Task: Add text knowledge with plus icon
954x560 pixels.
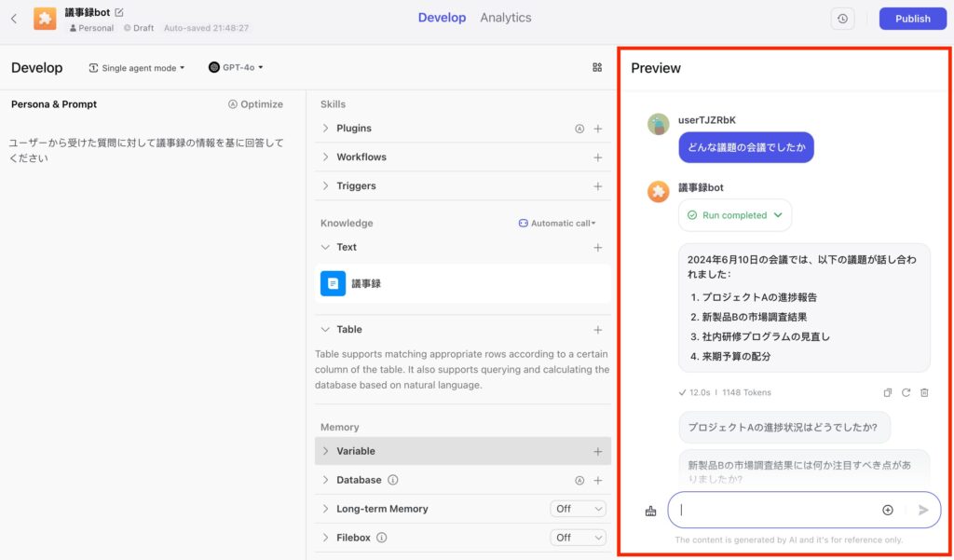Action: (x=598, y=247)
